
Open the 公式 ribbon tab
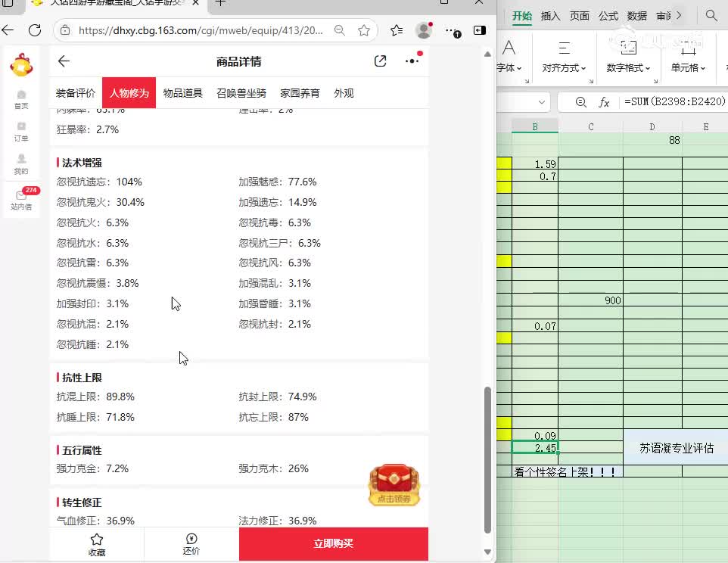[608, 16]
